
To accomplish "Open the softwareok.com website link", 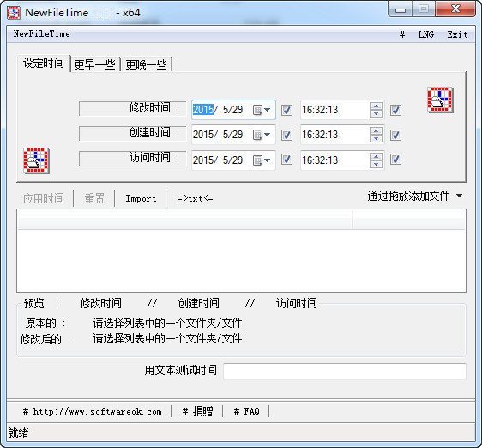I will tap(93, 411).
